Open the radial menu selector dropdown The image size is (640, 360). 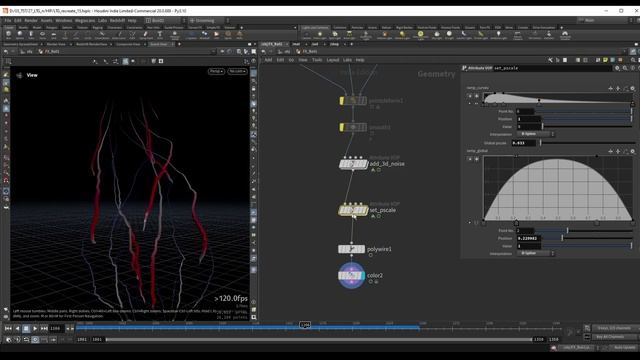(x=209, y=20)
